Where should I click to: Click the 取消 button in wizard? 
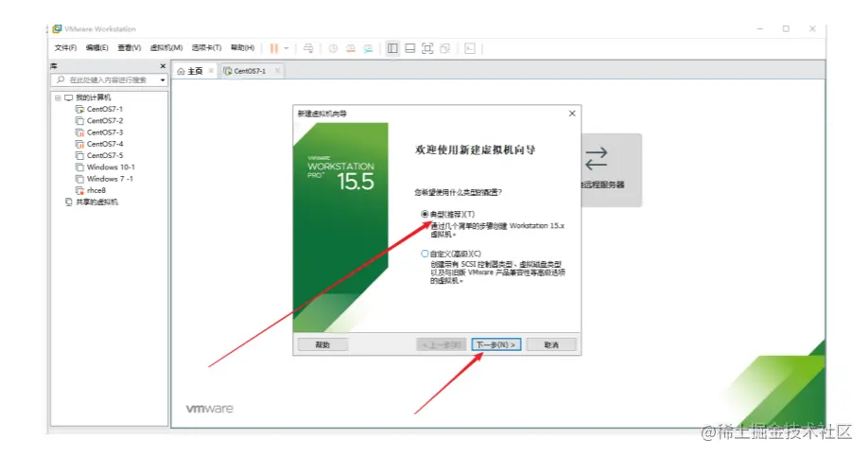551,344
